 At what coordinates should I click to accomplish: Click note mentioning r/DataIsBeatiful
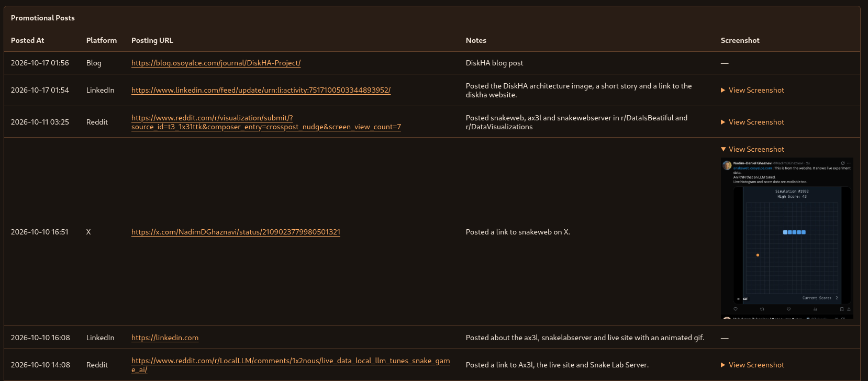(x=576, y=122)
